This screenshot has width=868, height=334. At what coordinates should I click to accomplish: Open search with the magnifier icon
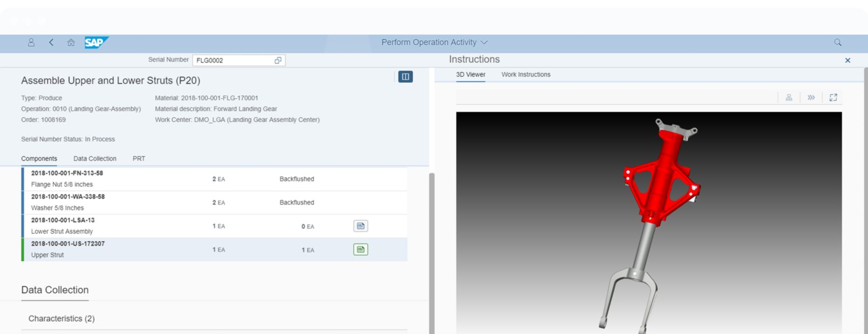tap(838, 43)
